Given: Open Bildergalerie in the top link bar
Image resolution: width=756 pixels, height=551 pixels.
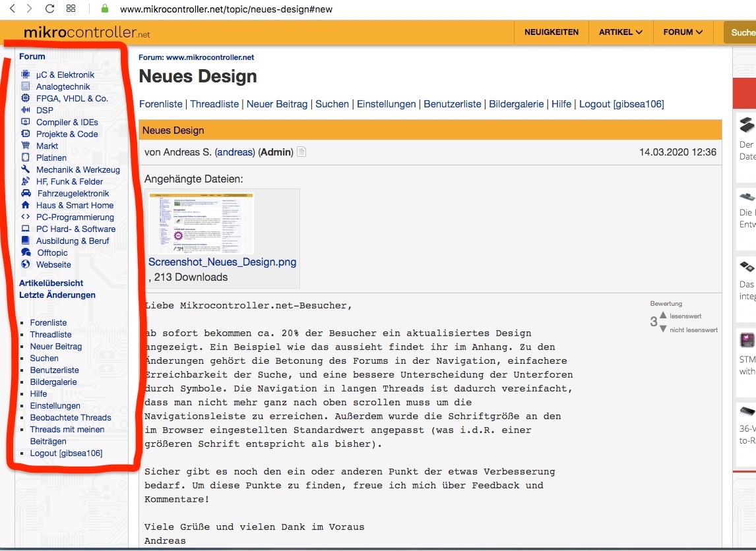Looking at the screenshot, I should point(517,104).
